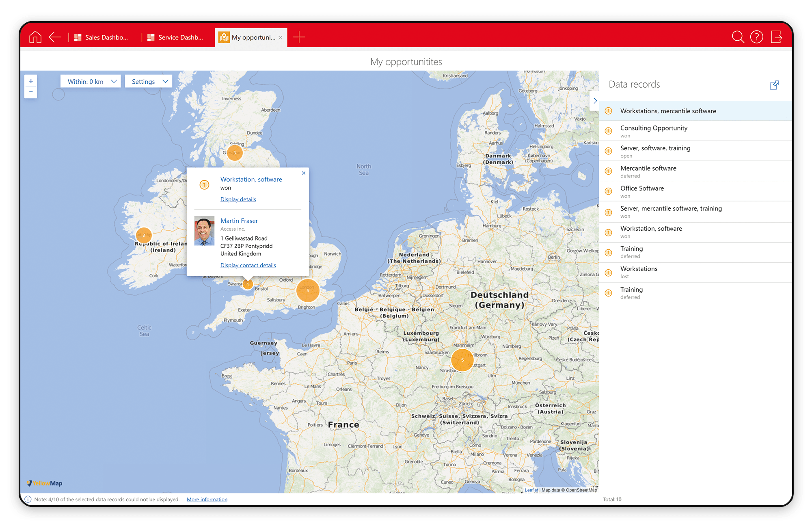The width and height of the screenshot is (812, 528).
Task: Open the Leaflet attribution link
Action: coord(531,490)
